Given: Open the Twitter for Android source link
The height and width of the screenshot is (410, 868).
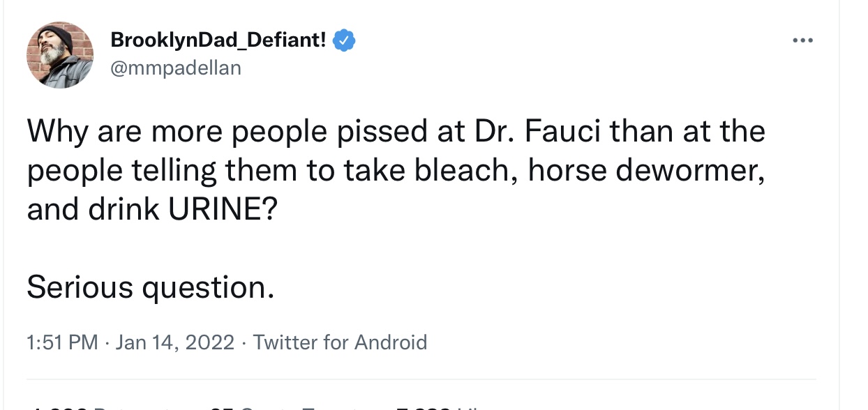Looking at the screenshot, I should tap(340, 342).
